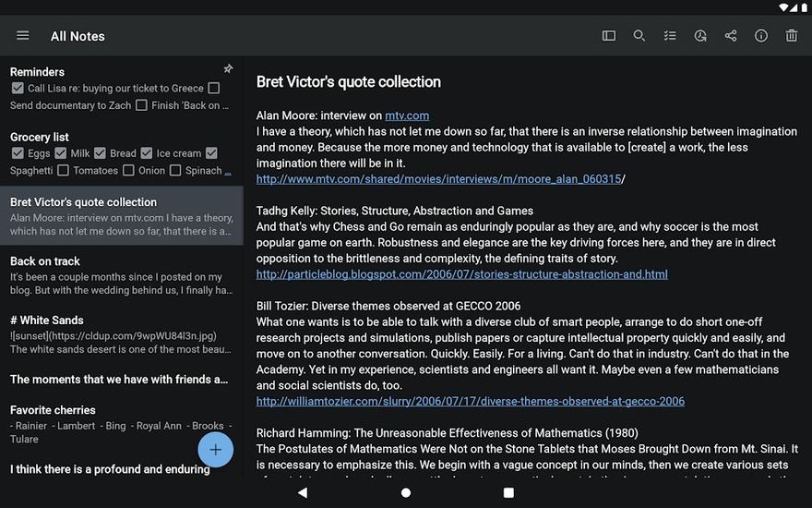Click the 'Bill Tozier: Diverse themes' line
The height and width of the screenshot is (508, 812).
coord(388,306)
